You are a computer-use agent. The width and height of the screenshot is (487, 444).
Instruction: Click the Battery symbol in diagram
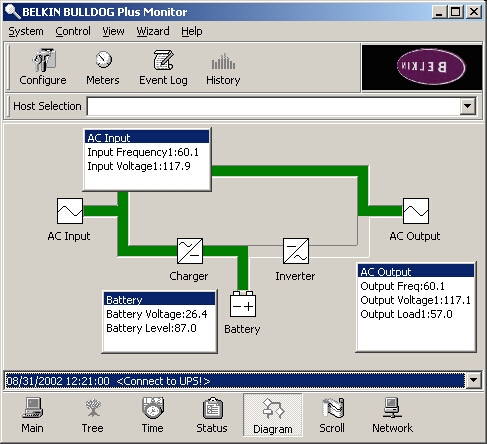[243, 304]
